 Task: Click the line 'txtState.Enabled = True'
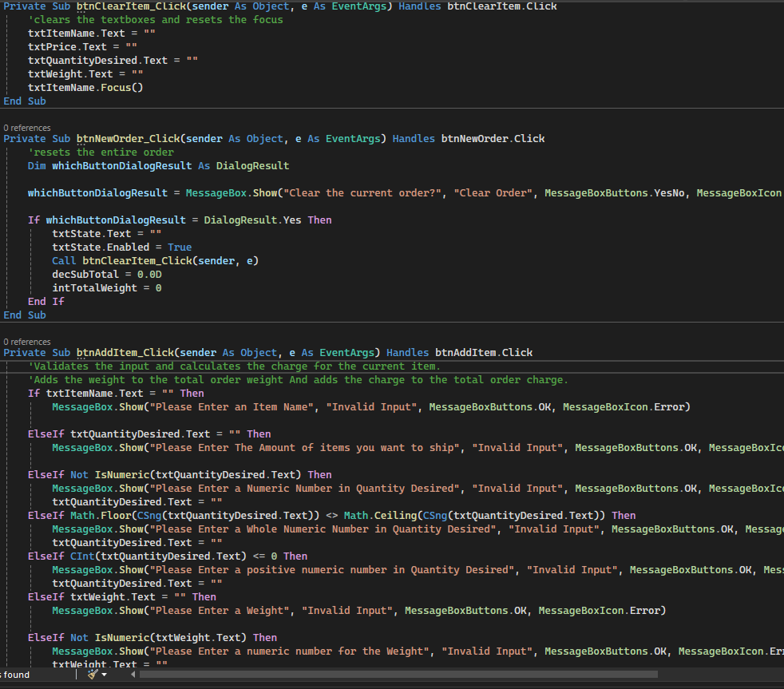point(122,247)
